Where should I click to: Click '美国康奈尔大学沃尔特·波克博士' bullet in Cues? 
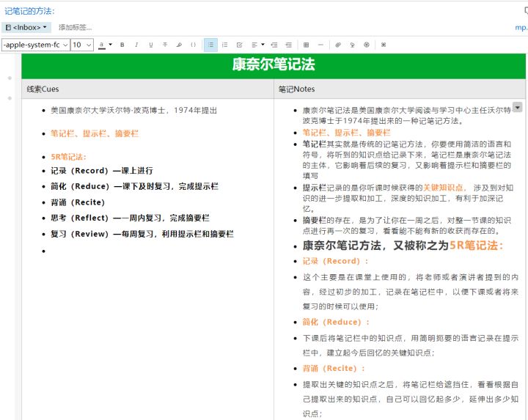(133, 111)
